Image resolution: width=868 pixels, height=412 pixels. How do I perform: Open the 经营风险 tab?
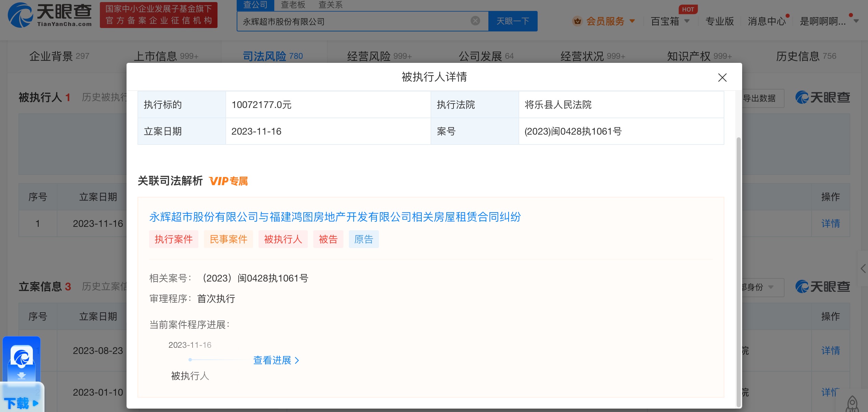pyautogui.click(x=379, y=56)
